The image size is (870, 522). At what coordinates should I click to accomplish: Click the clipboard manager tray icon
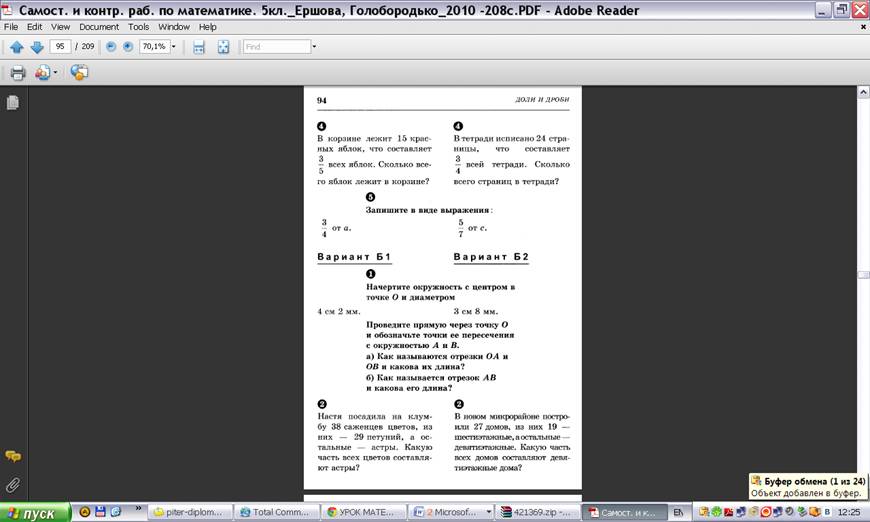704,511
